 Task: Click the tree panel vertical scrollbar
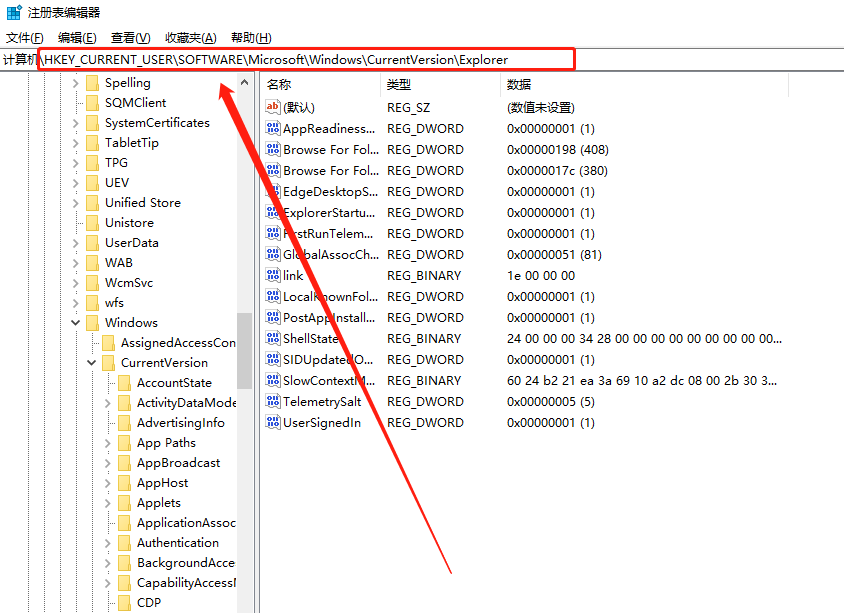coord(246,350)
